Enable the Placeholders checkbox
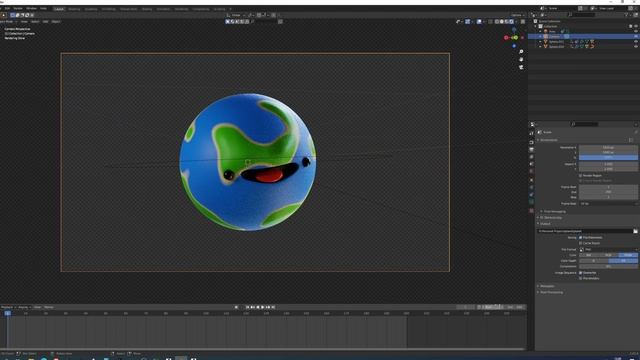Image resolution: width=640 pixels, height=360 pixels. point(580,278)
